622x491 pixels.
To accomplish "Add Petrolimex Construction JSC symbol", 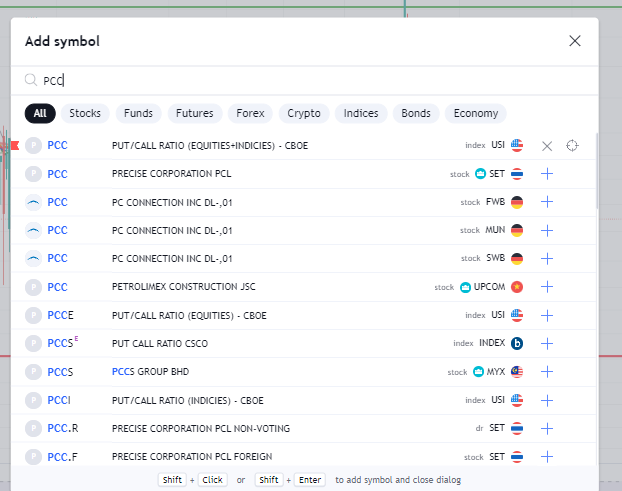I will tap(547, 287).
